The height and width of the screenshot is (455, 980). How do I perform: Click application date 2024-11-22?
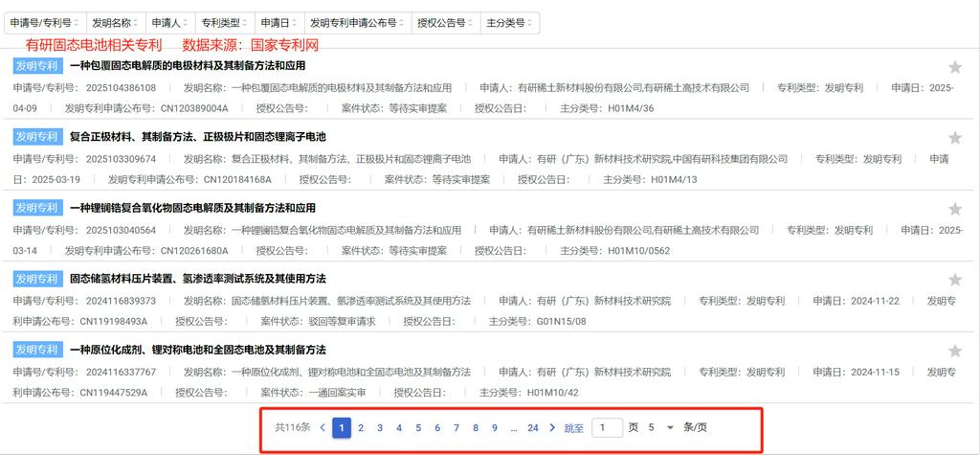click(x=874, y=301)
